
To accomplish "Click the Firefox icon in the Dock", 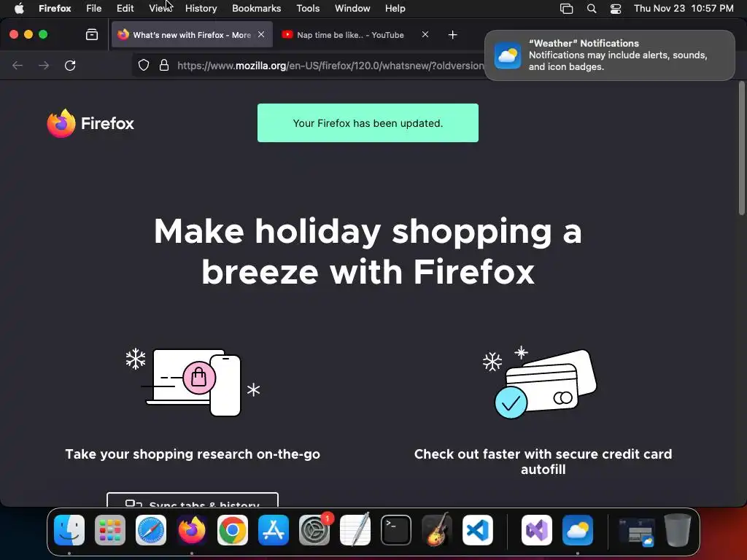I will coord(192,530).
